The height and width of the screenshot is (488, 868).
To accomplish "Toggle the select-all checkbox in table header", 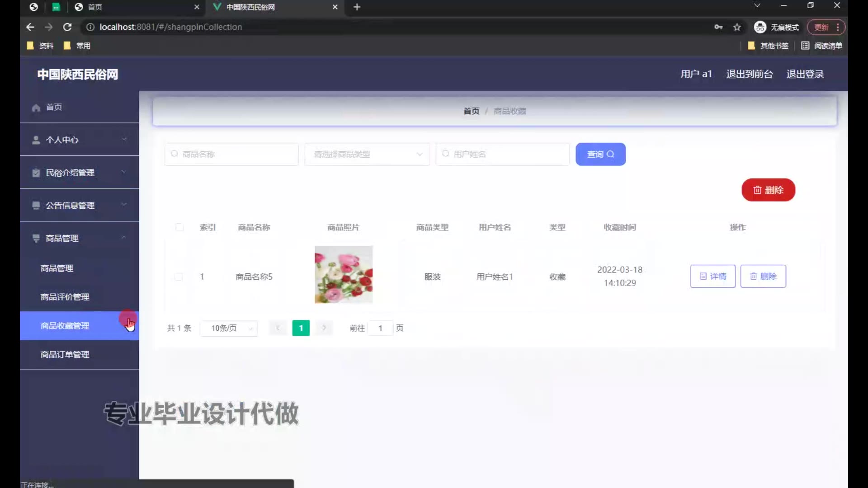I will point(179,227).
